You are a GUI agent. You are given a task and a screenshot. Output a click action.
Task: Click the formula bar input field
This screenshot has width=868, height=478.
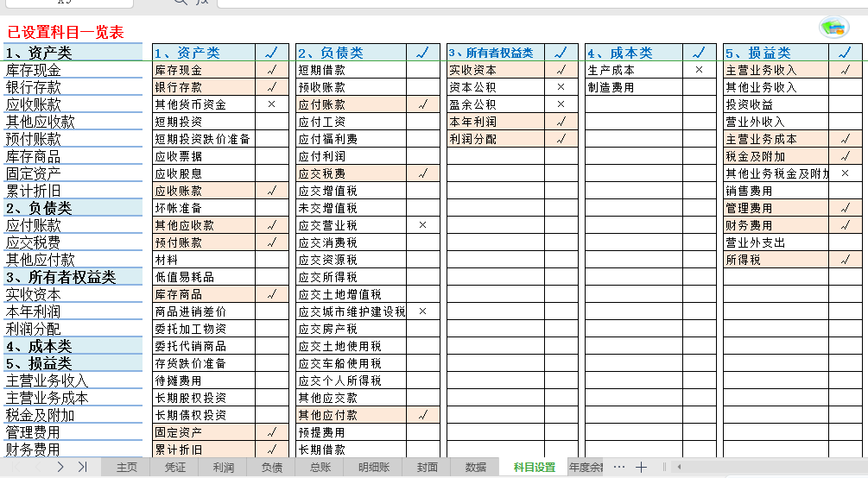[542, 3]
